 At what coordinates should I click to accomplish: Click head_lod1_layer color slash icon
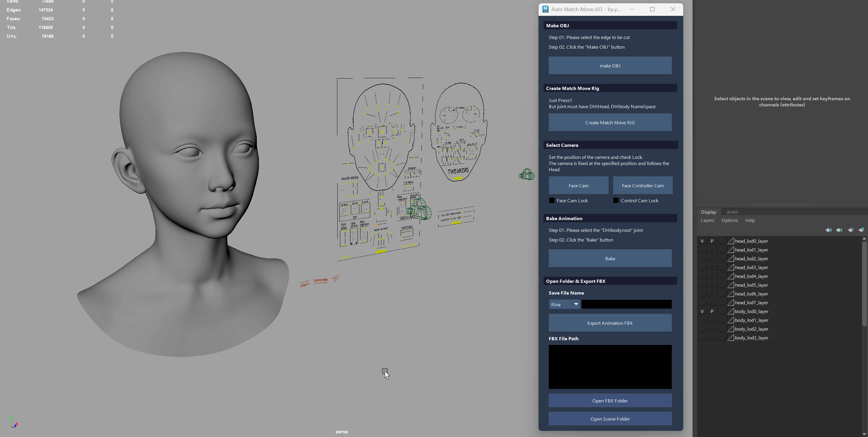(731, 250)
